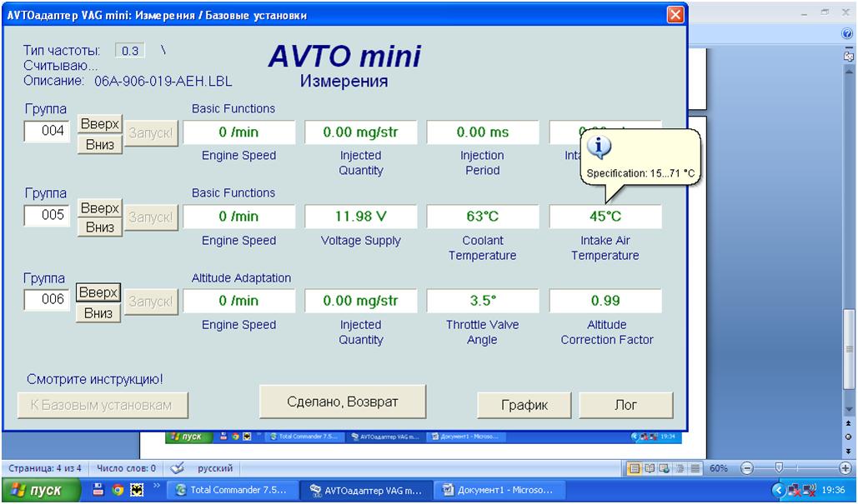Click Word zoom out minus button
Image resolution: width=858 pixels, height=504 pixels.
(x=746, y=468)
